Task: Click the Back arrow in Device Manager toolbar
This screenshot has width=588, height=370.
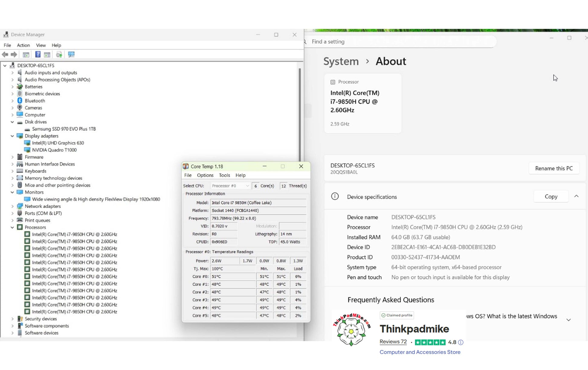Action: (5, 54)
